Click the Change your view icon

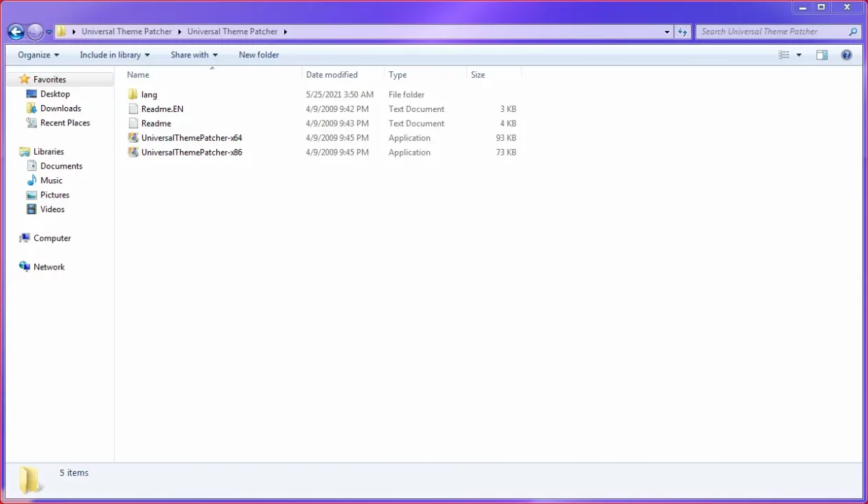(x=785, y=55)
